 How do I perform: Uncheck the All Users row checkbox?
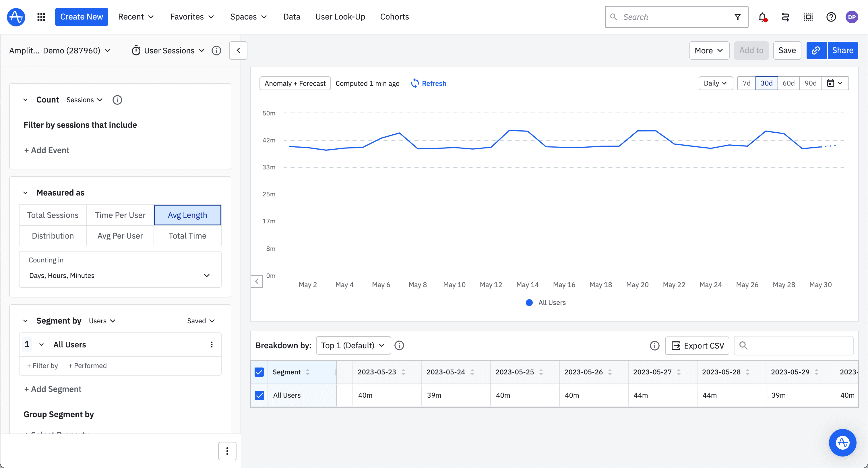click(x=259, y=395)
